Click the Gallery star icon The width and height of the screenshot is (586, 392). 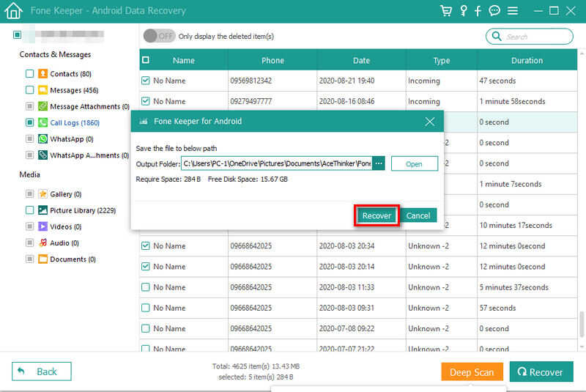[43, 194]
